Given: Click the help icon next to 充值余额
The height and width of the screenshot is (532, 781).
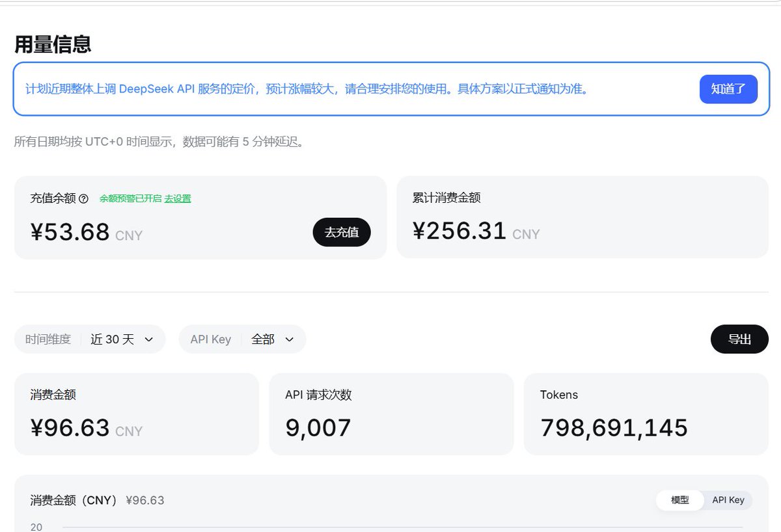Looking at the screenshot, I should (x=83, y=199).
